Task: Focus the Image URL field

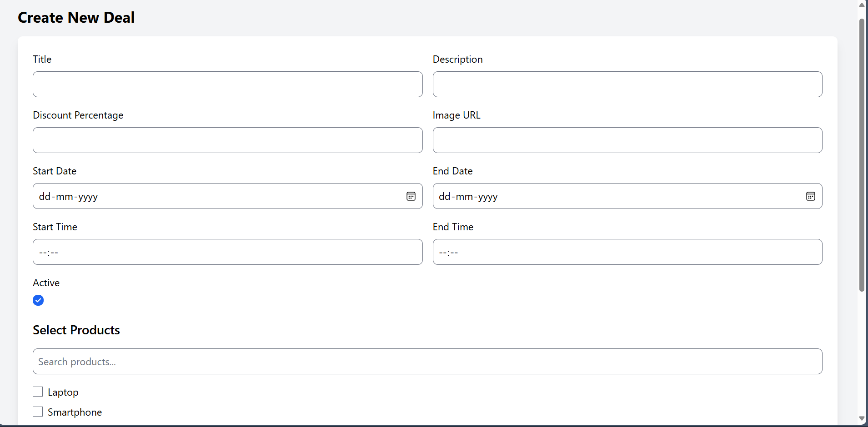Action: [627, 140]
